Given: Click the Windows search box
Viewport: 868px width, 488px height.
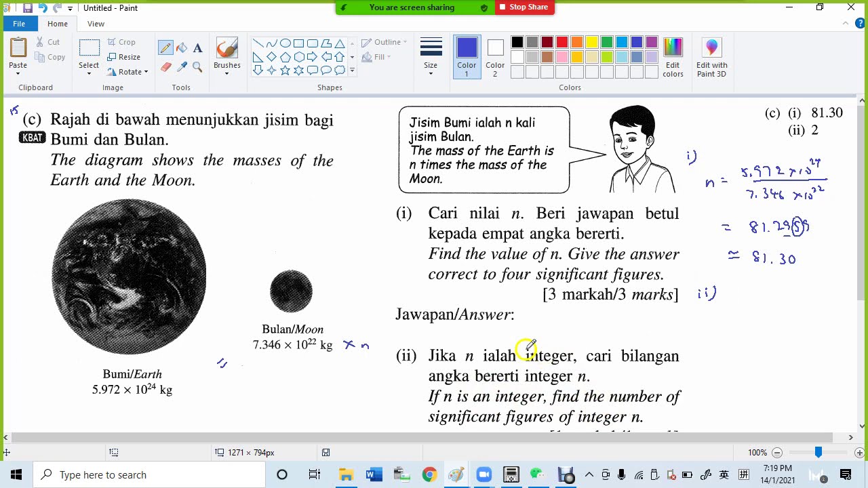Looking at the screenshot, I should 149,474.
